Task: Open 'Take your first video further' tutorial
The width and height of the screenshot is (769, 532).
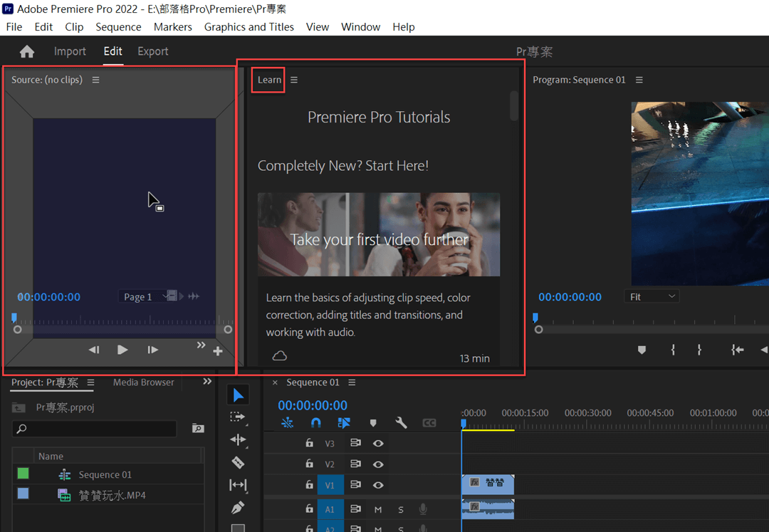Action: pos(379,234)
